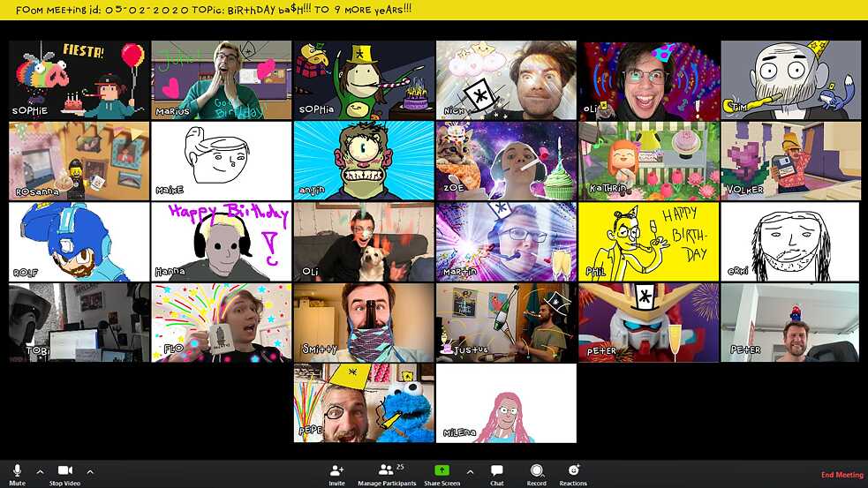
Task: Select Justus's video tile
Action: pyautogui.click(x=506, y=323)
